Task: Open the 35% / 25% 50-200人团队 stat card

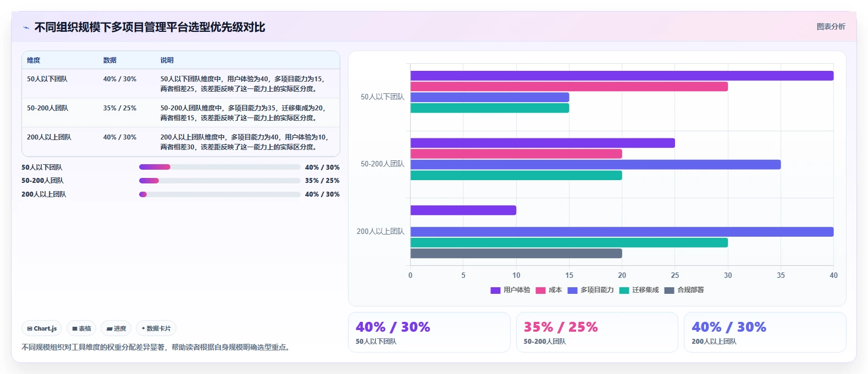Action: point(597,332)
